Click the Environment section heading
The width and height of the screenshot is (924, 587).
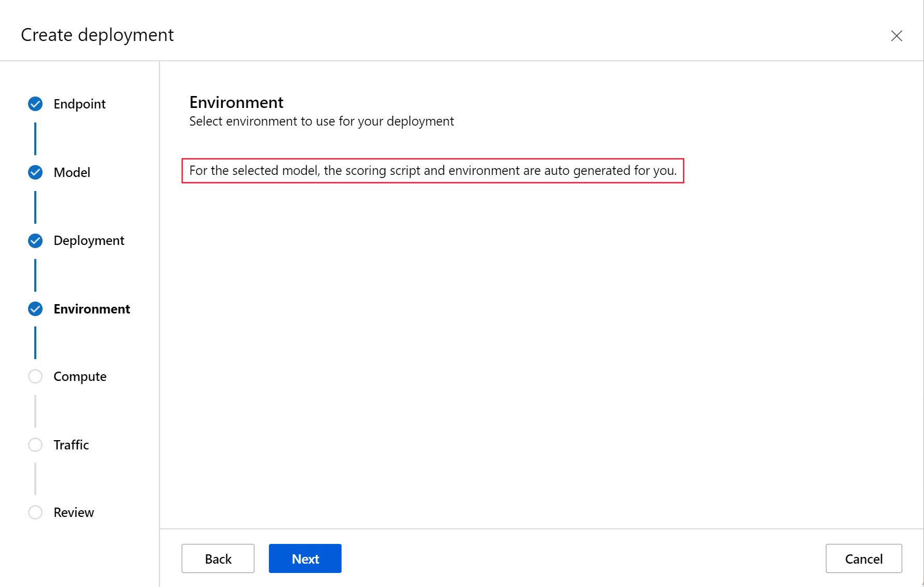(x=236, y=102)
